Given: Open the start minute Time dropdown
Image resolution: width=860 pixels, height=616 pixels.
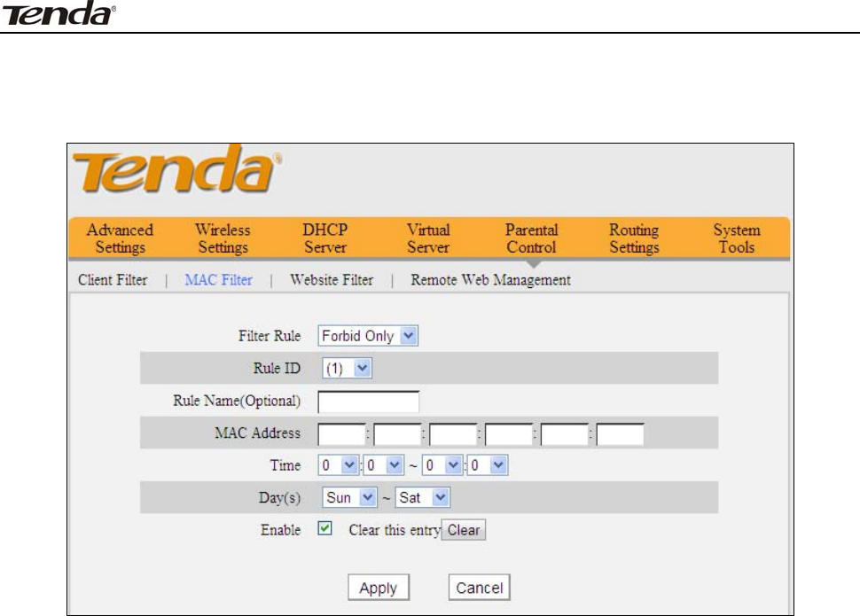Looking at the screenshot, I should [x=383, y=465].
